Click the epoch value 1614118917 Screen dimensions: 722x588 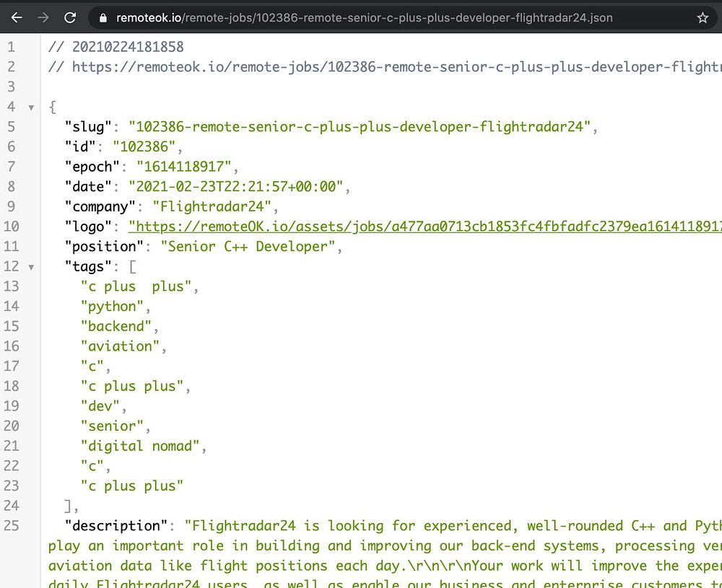(x=183, y=167)
